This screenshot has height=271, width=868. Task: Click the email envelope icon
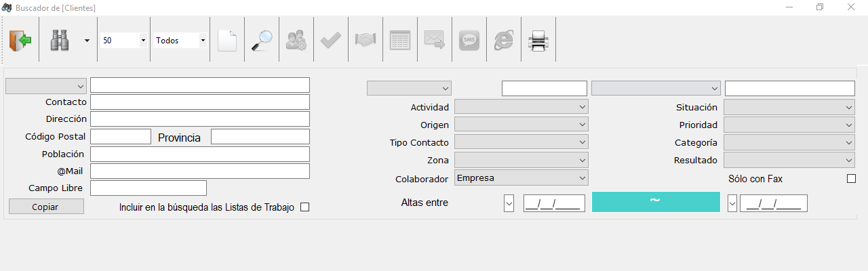[434, 41]
